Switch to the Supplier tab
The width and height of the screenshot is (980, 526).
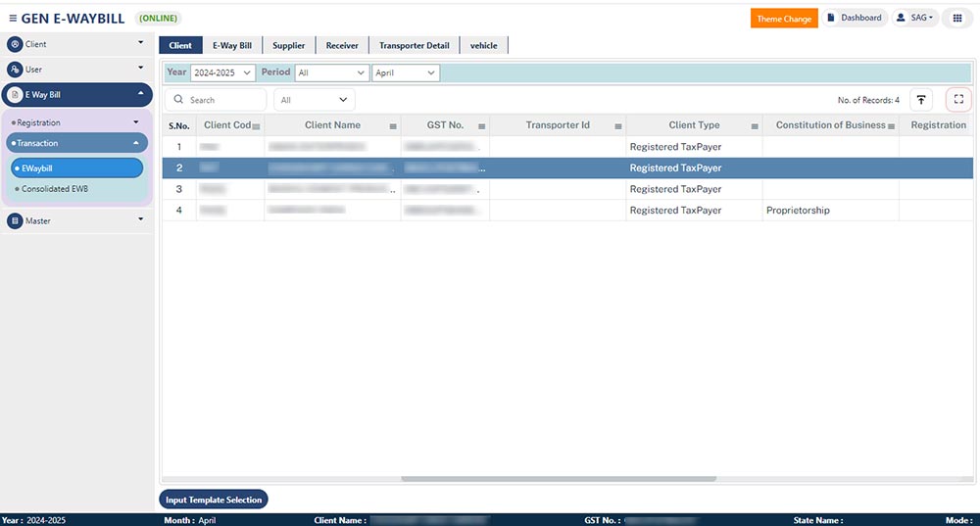(x=288, y=45)
